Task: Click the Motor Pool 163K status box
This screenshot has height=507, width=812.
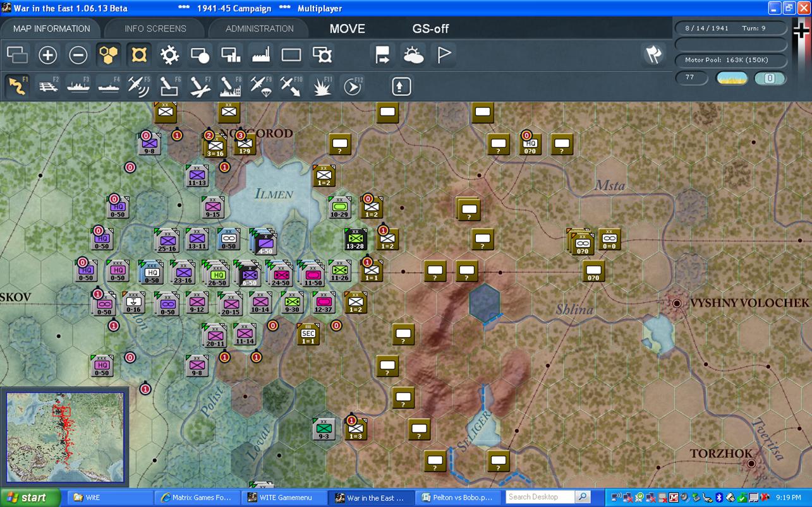Action: coord(731,61)
